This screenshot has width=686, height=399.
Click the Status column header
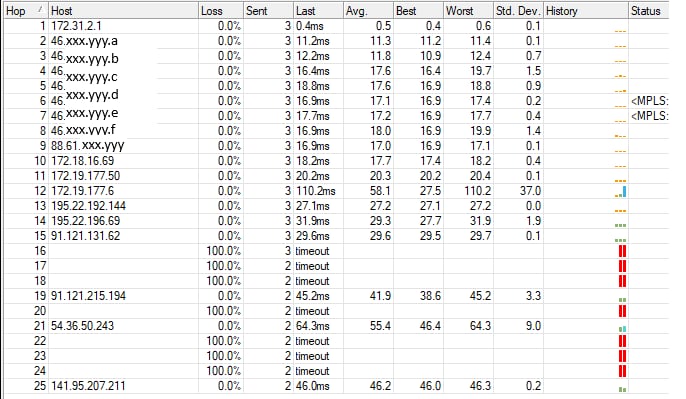click(x=648, y=10)
